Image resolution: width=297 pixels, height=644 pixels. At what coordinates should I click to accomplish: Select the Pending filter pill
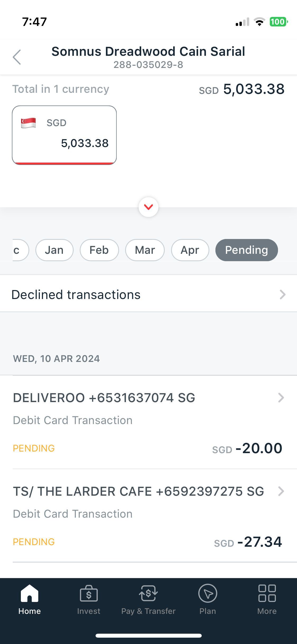click(x=247, y=250)
